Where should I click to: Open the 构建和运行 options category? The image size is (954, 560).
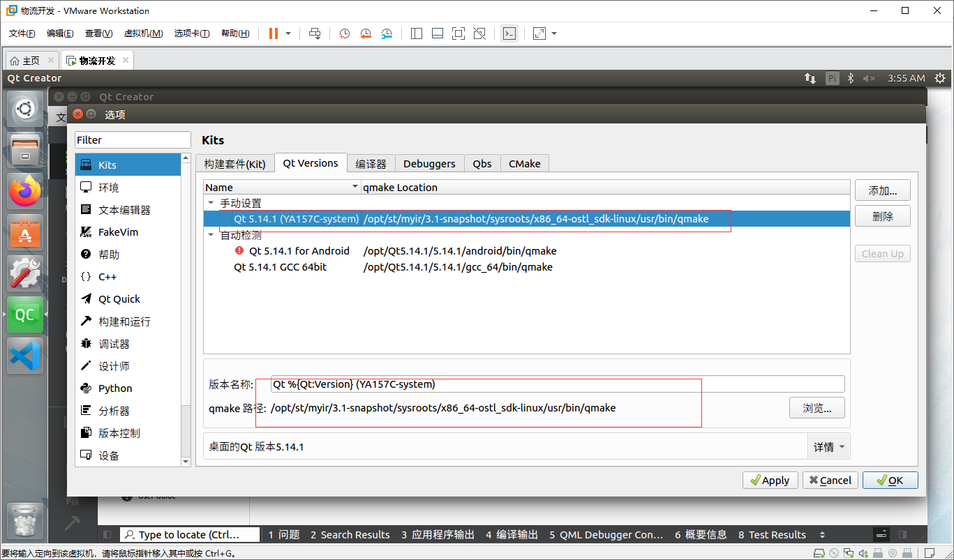tap(128, 321)
